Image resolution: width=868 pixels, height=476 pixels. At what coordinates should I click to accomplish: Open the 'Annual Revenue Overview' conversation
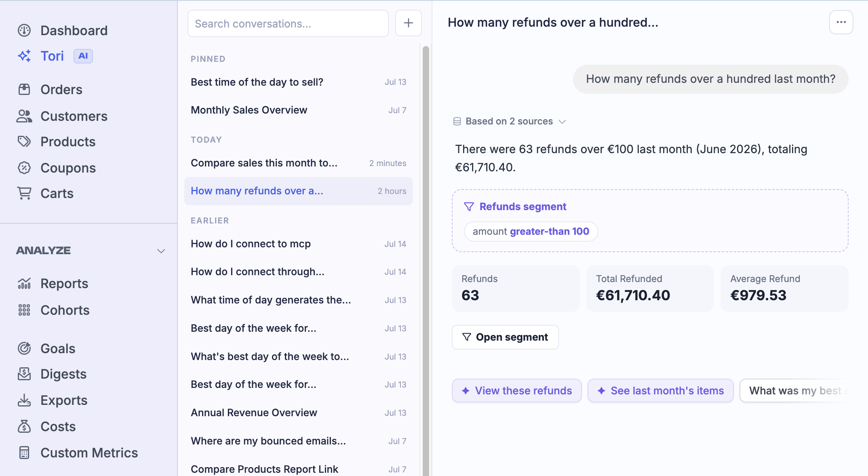pos(299,413)
